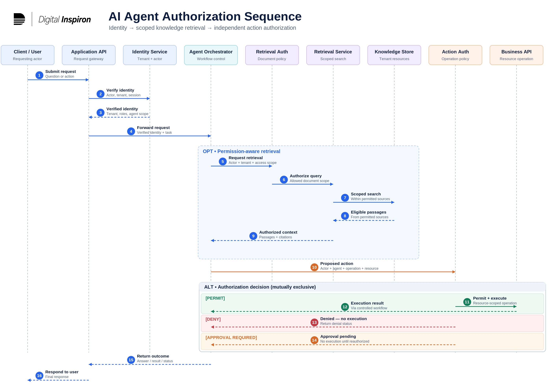Click the "Verify identity" message label
Viewport: 552px width, 392px height.
[x=120, y=90]
